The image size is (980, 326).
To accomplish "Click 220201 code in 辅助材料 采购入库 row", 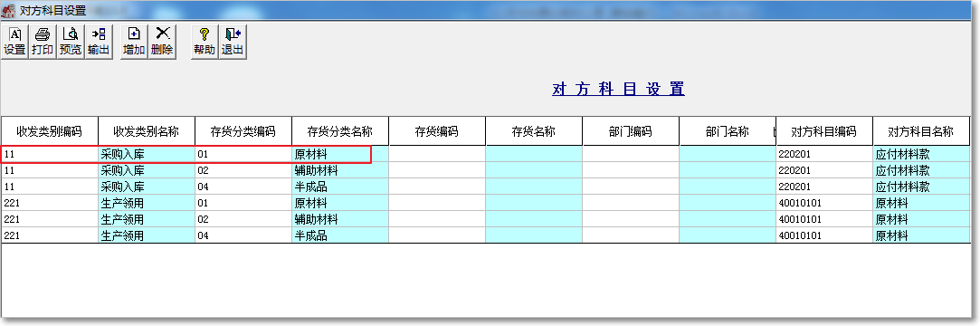I will click(x=824, y=170).
